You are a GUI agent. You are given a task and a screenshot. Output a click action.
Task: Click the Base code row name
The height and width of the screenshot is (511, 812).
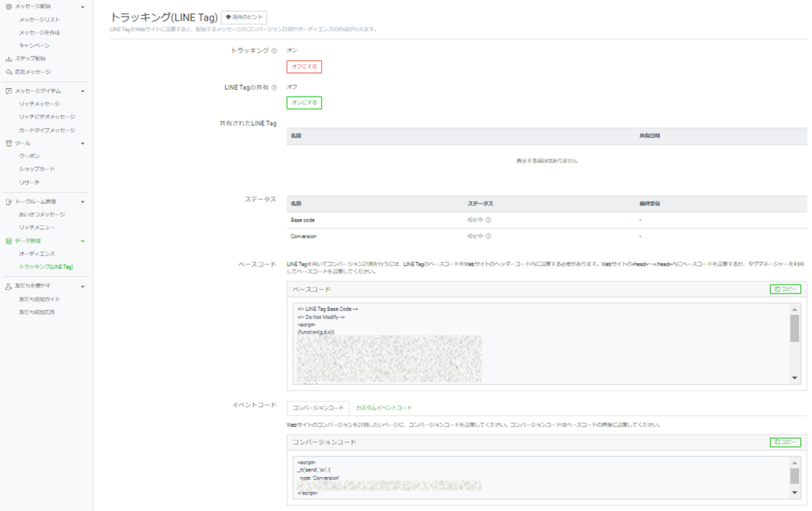tap(302, 221)
